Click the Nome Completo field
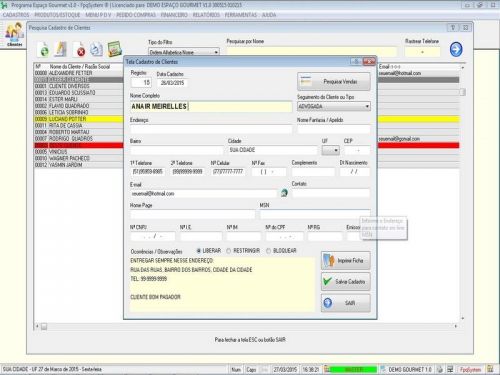This screenshot has width=500, height=375. [211, 106]
